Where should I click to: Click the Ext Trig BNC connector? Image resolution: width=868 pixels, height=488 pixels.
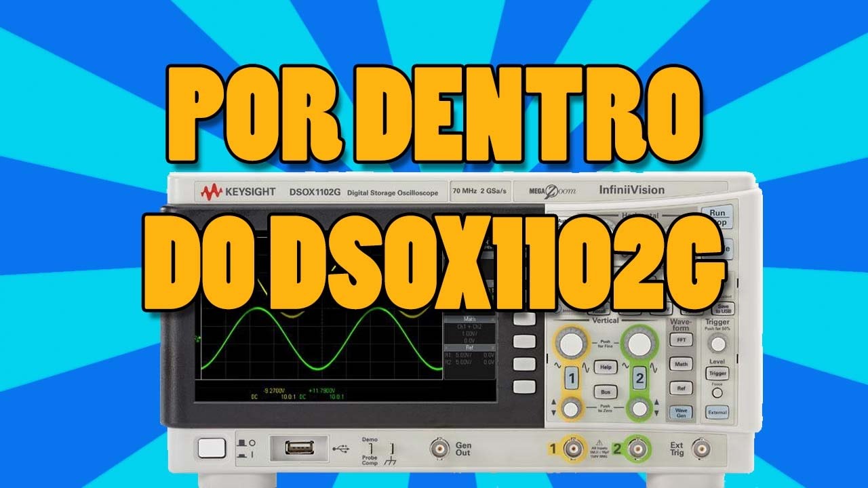pyautogui.click(x=701, y=449)
